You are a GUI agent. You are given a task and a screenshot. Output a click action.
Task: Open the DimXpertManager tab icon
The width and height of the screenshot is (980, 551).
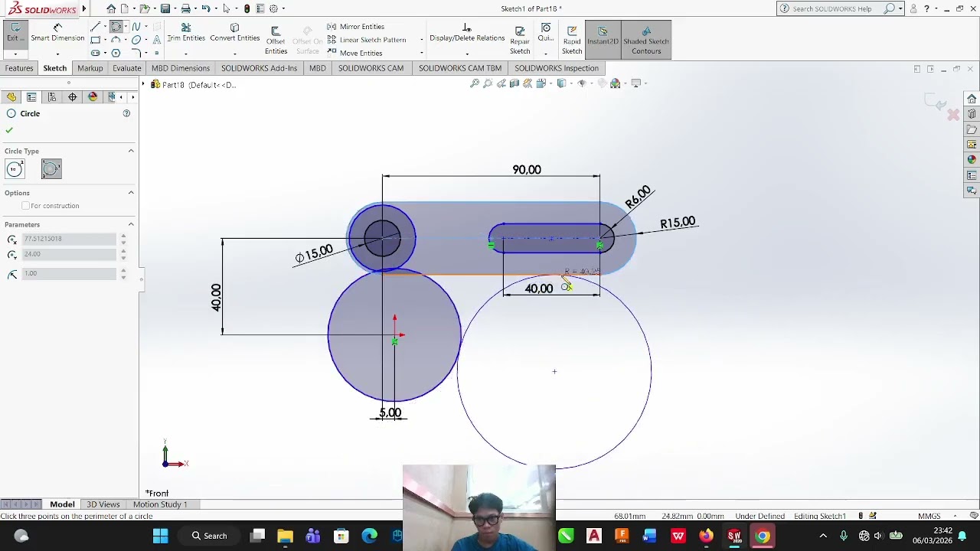(72, 97)
